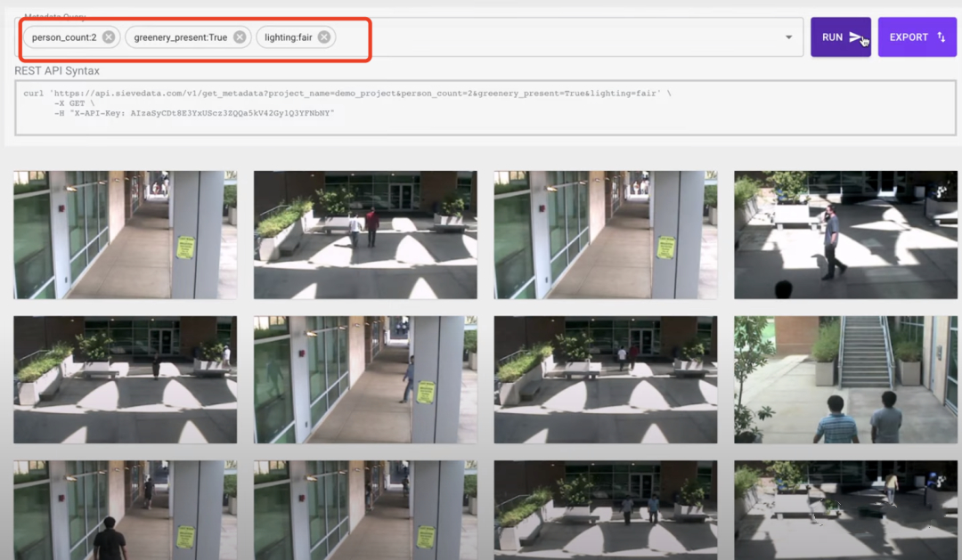Click the X-API-Key header line
This screenshot has height=560, width=962.
click(x=194, y=113)
